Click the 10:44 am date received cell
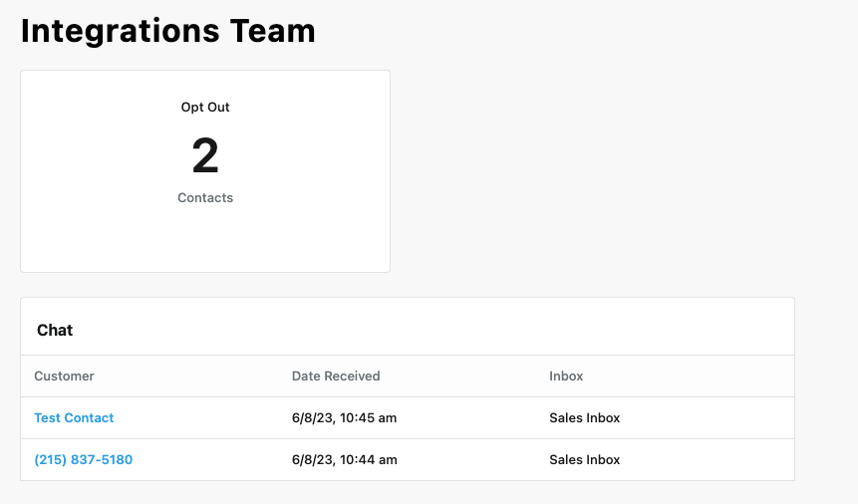 coord(344,460)
